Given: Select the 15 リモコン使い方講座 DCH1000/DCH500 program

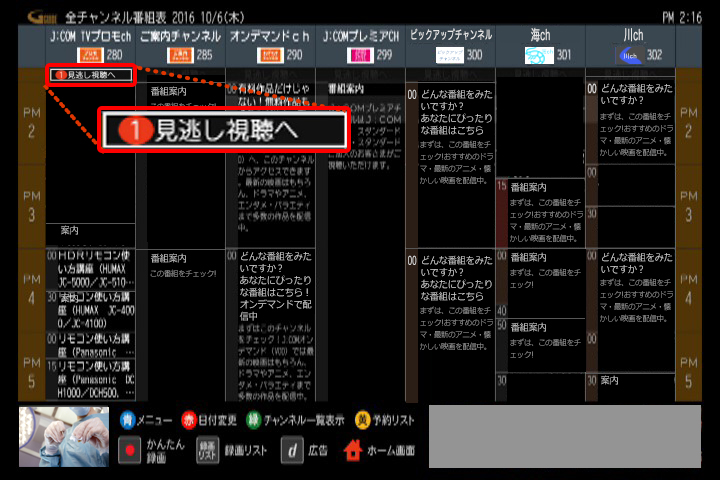Looking at the screenshot, I should 90,379.
